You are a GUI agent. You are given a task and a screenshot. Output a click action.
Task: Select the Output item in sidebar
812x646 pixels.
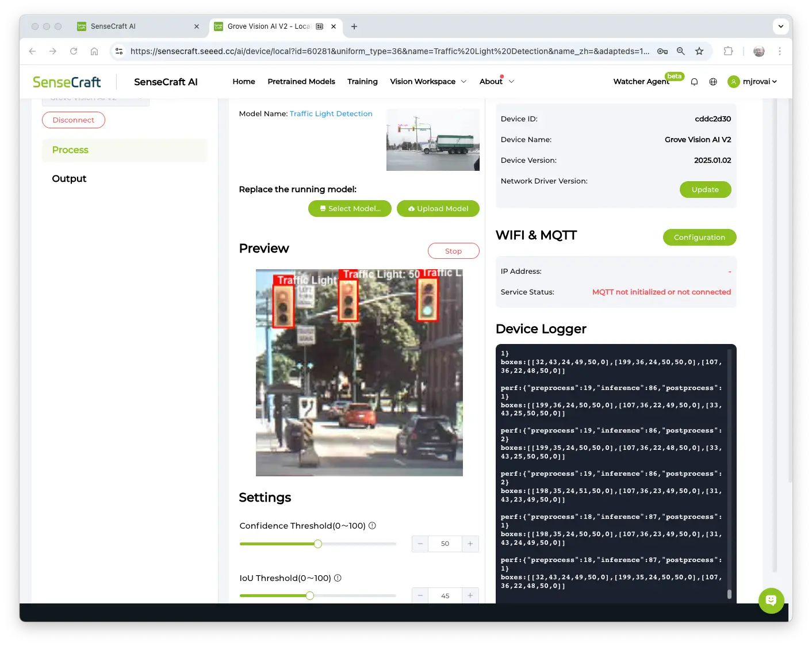[69, 179]
